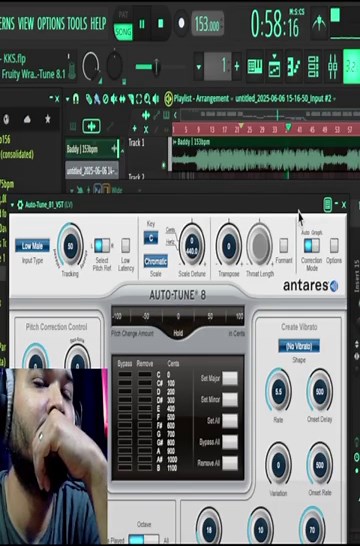Check the Remove box for note C#
The height and width of the screenshot is (546, 360).
point(145,383)
